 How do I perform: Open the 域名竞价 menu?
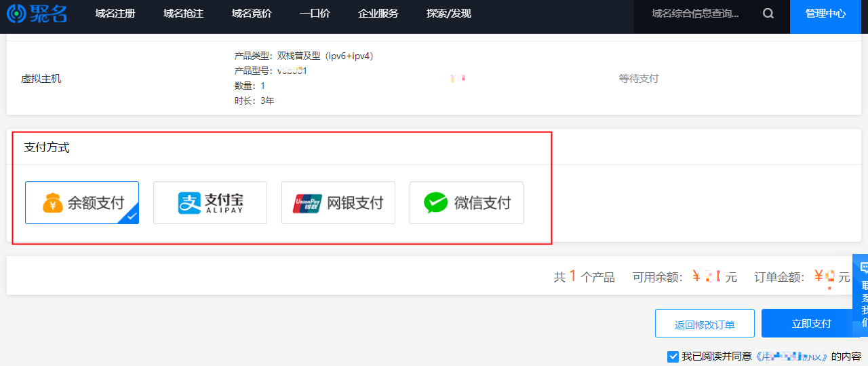(x=252, y=14)
